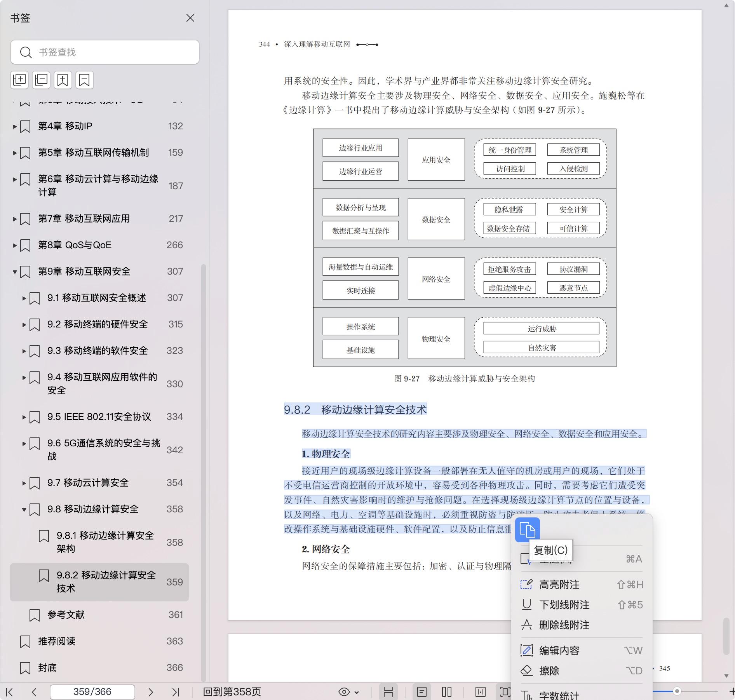735x700 pixels.
Task: Toggle continuous scrolling mode
Action: [x=388, y=692]
